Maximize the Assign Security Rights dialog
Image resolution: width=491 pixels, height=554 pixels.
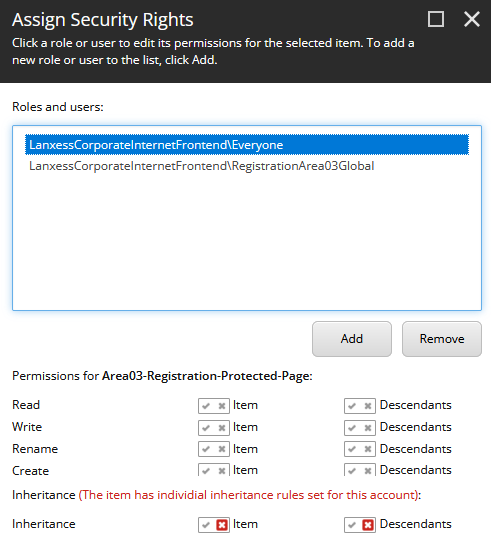pos(436,19)
